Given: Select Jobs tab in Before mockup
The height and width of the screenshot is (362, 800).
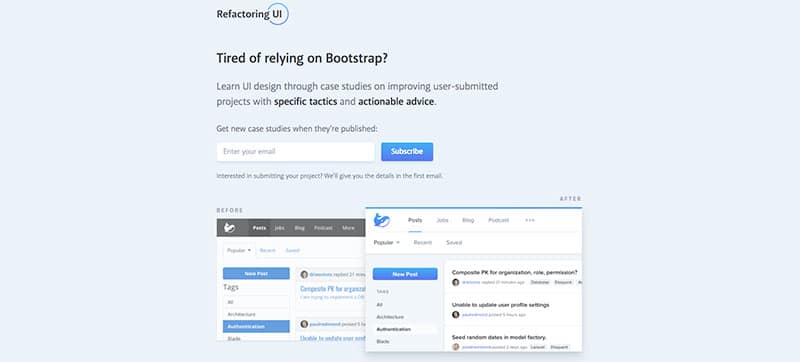Looking at the screenshot, I should [279, 228].
